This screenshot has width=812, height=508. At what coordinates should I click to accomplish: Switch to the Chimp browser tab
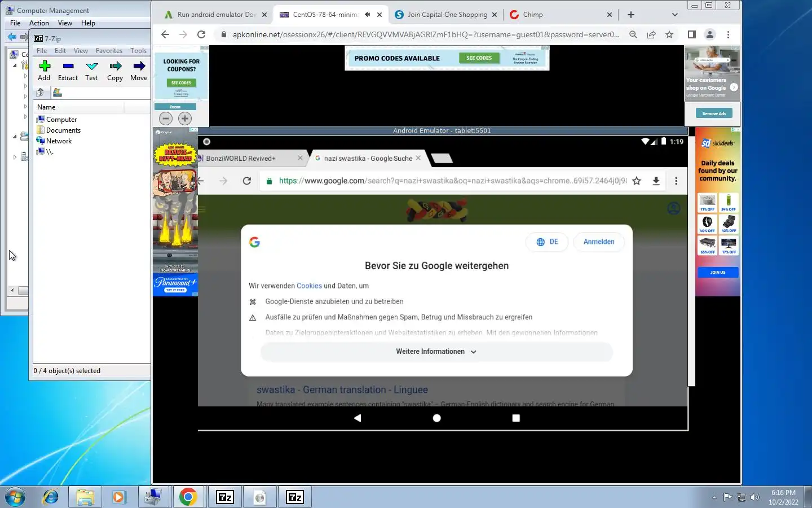(x=560, y=15)
